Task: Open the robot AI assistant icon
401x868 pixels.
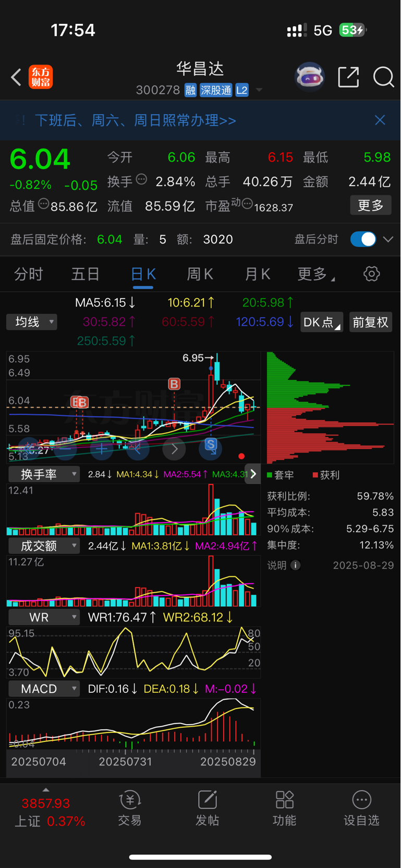Action: point(310,77)
